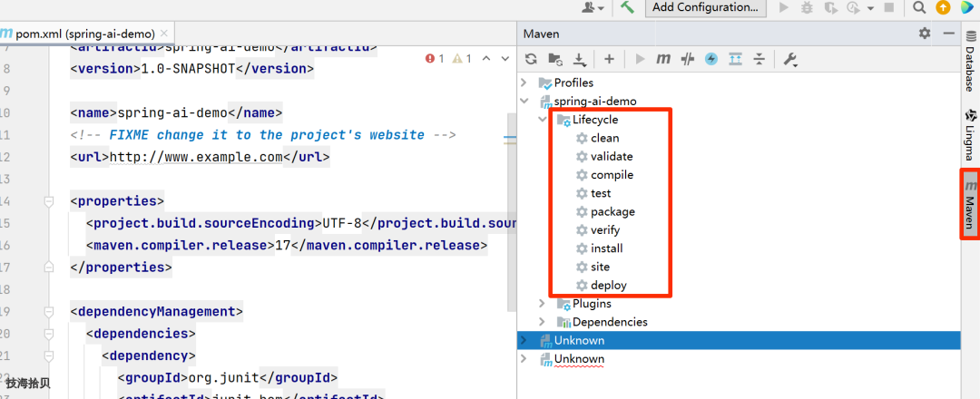Collapse the Lifecycle node

coord(542,120)
